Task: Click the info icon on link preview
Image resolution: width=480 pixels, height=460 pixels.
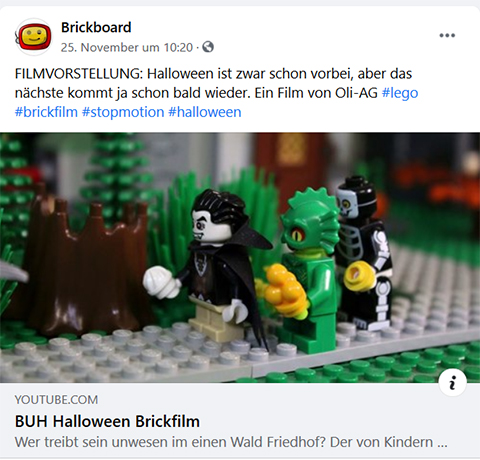Action: click(452, 382)
